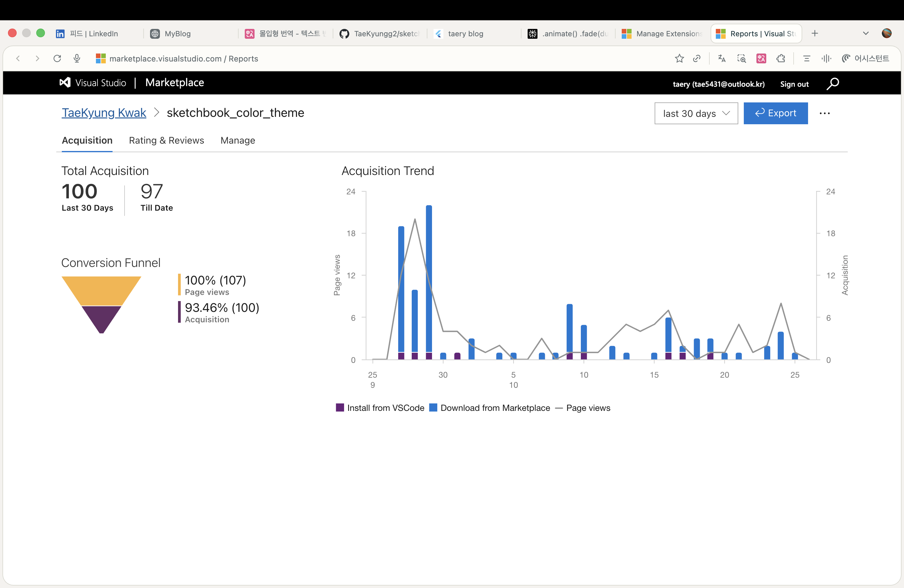Screen dimensions: 904x588
Task: Open the TaeKyung Kwak publisher link
Action: click(104, 113)
